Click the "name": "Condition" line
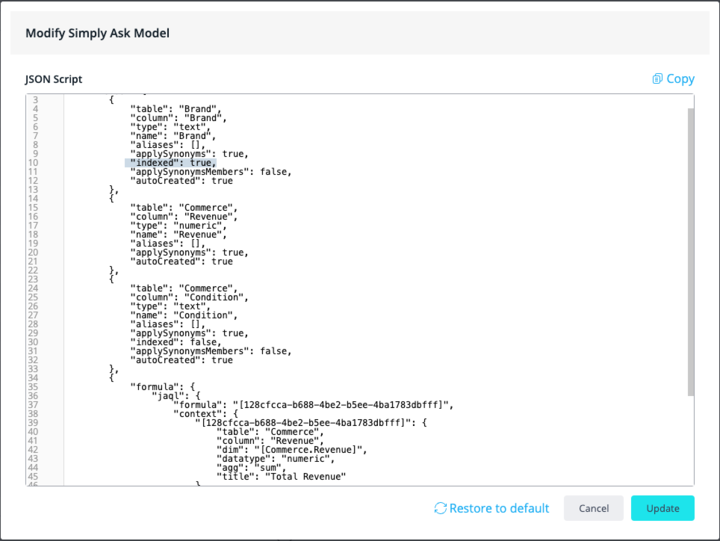Image resolution: width=720 pixels, height=541 pixels. (187, 315)
